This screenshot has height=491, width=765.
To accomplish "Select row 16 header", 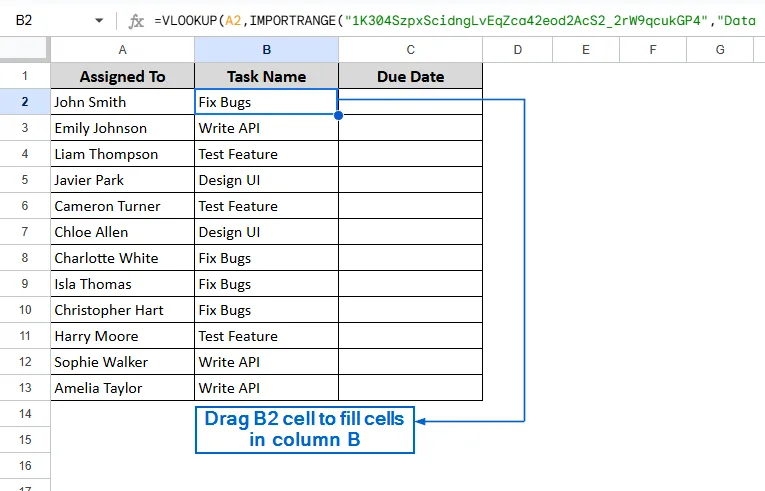I will coord(25,466).
